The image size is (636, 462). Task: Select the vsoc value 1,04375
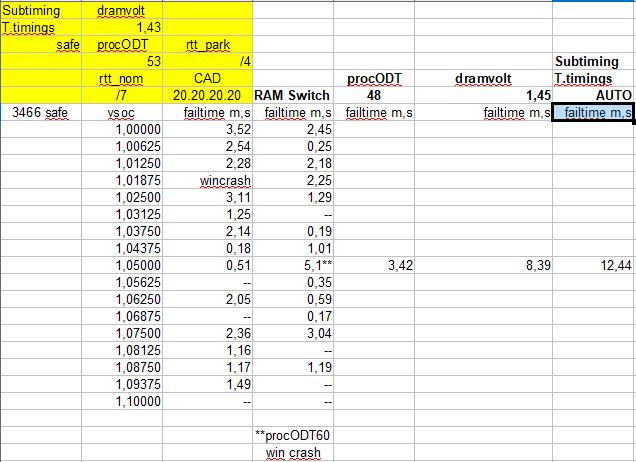tap(122, 249)
